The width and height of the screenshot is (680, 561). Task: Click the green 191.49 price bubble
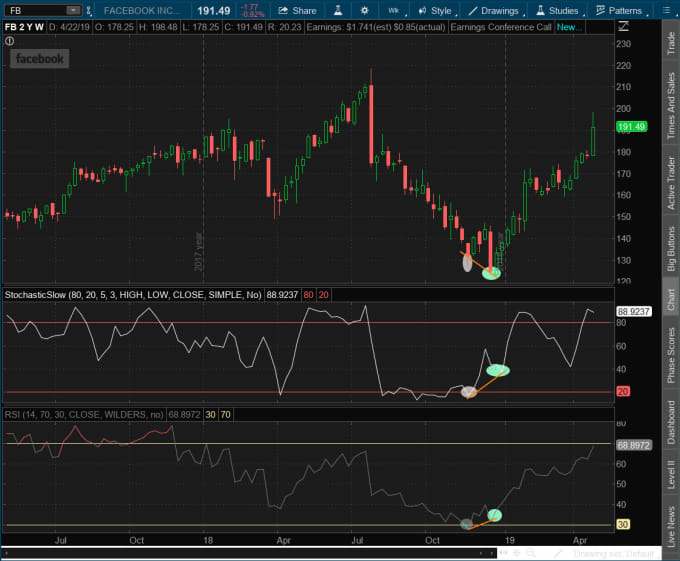tap(631, 127)
